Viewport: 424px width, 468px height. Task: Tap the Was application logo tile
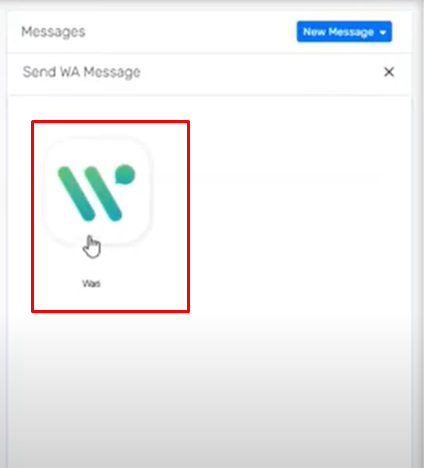point(97,191)
